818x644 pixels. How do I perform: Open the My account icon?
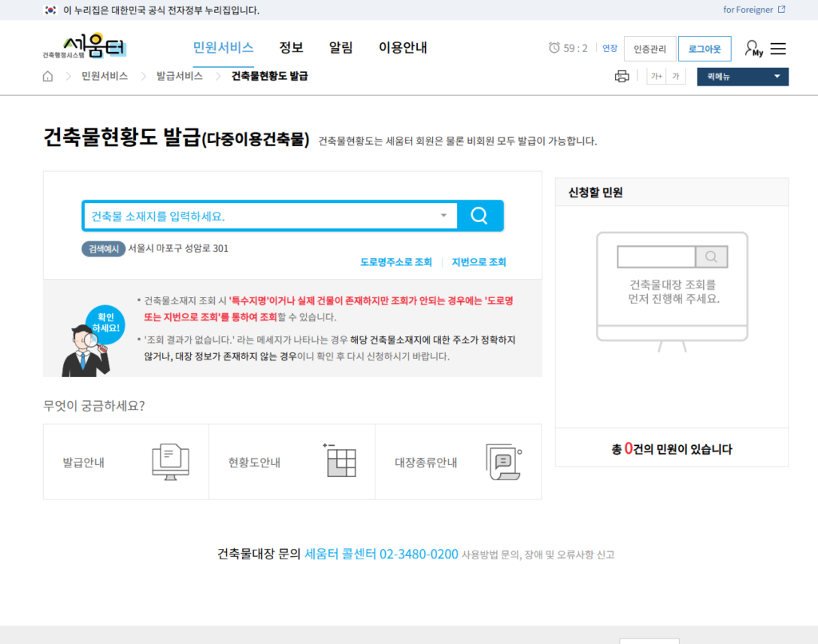[752, 49]
